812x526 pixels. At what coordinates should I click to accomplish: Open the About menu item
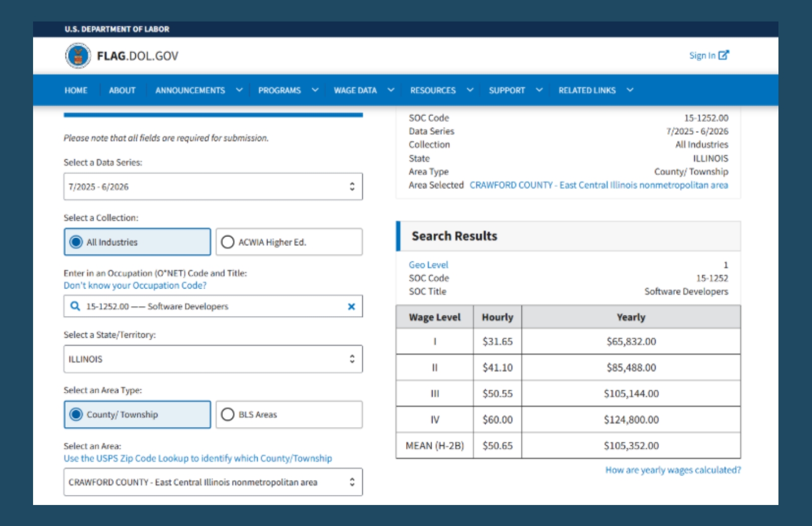point(122,90)
